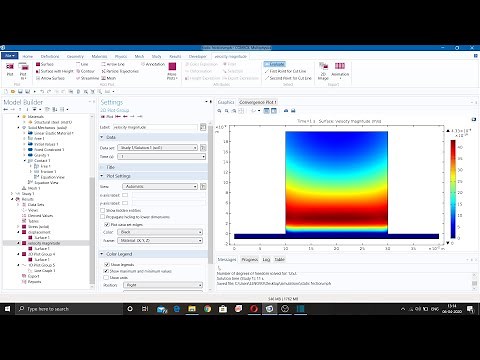Click the Plot button in the ribbon
This screenshot has width=480, height=360.
(10, 69)
